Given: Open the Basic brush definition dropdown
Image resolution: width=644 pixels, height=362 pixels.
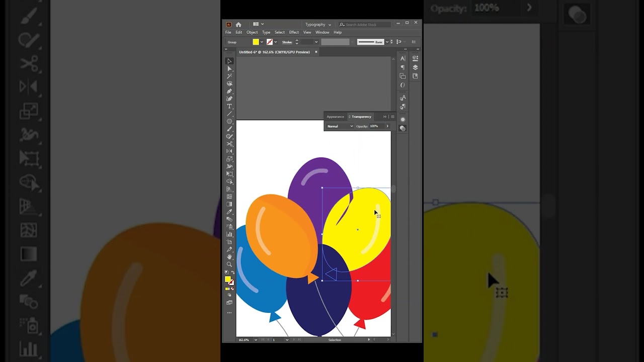Looking at the screenshot, I should [x=387, y=42].
